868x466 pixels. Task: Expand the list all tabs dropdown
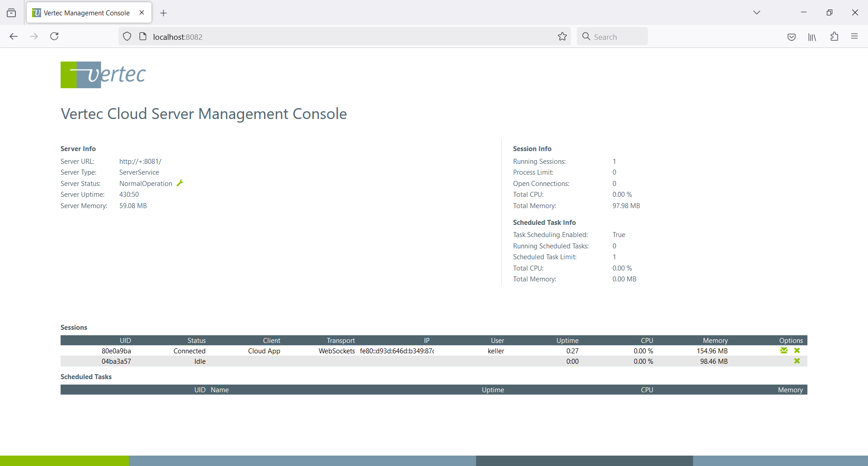coord(757,13)
